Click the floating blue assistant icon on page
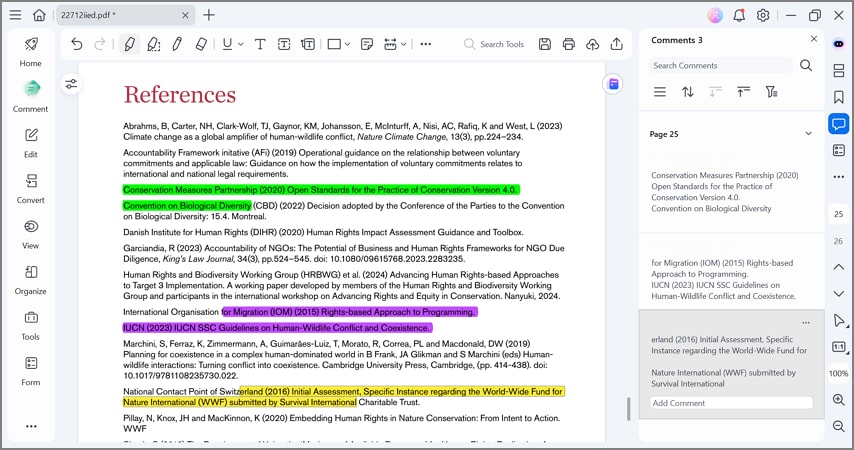The image size is (854, 450). [x=613, y=84]
